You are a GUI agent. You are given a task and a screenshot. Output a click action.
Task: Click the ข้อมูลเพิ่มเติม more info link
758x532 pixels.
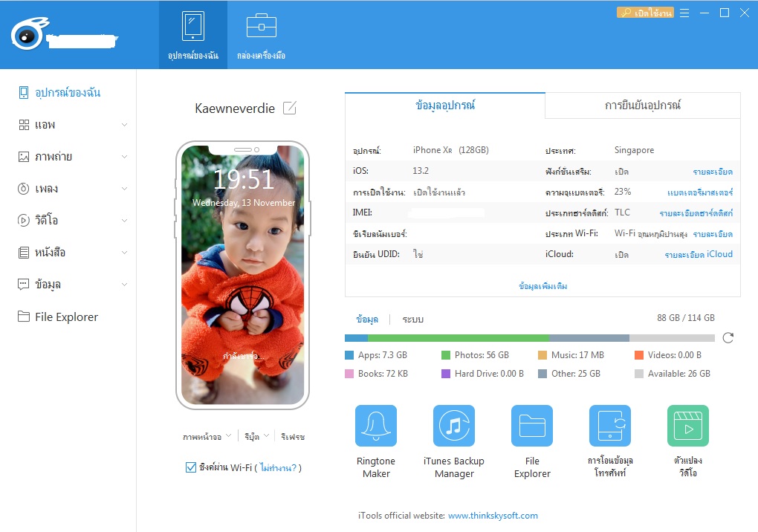tap(543, 285)
